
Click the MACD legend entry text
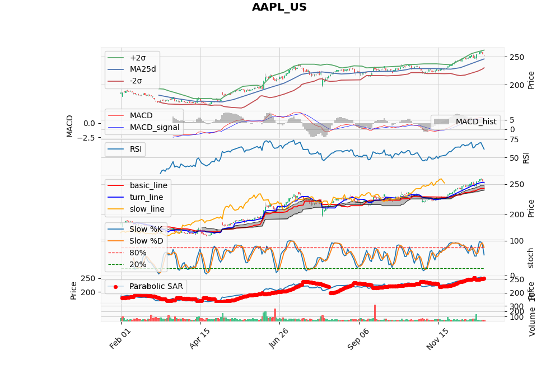(x=141, y=116)
